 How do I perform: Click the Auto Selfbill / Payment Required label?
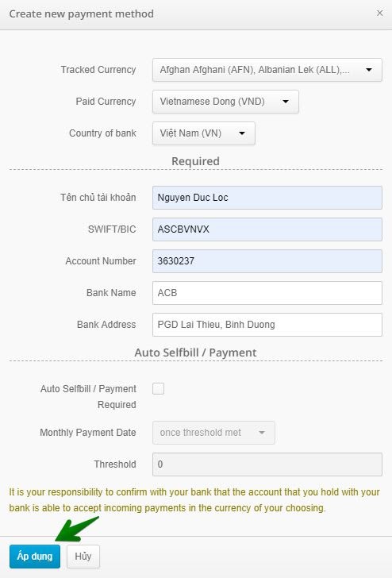pyautogui.click(x=88, y=397)
